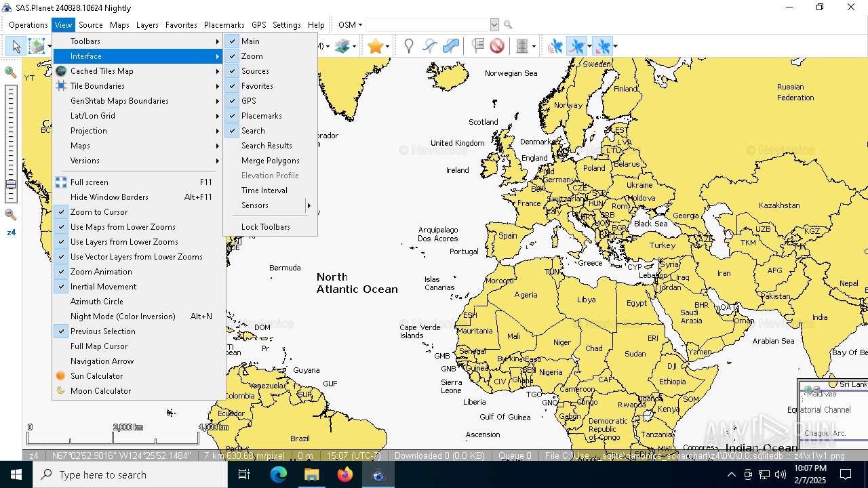
Task: Click the zoom out magnifier icon
Action: tap(11, 215)
